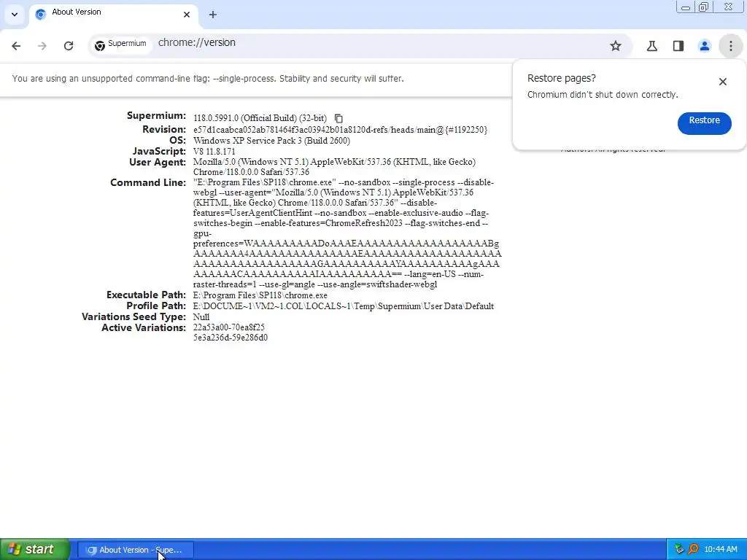Image resolution: width=747 pixels, height=560 pixels.
Task: Click the magnifier tray icon
Action: click(693, 550)
